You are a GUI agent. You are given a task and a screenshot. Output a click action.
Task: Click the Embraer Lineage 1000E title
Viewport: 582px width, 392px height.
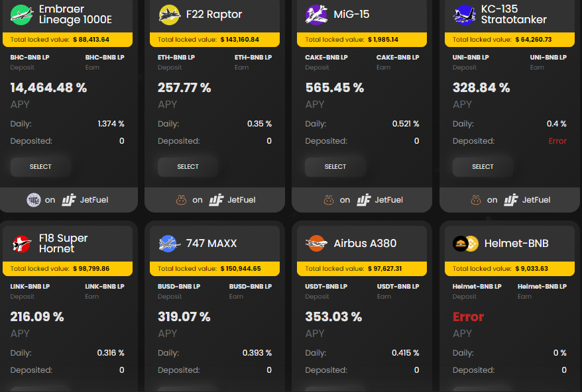[76, 15]
